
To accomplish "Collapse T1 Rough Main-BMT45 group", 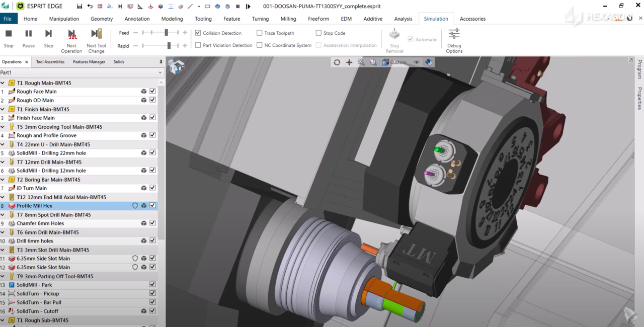I will (3, 83).
